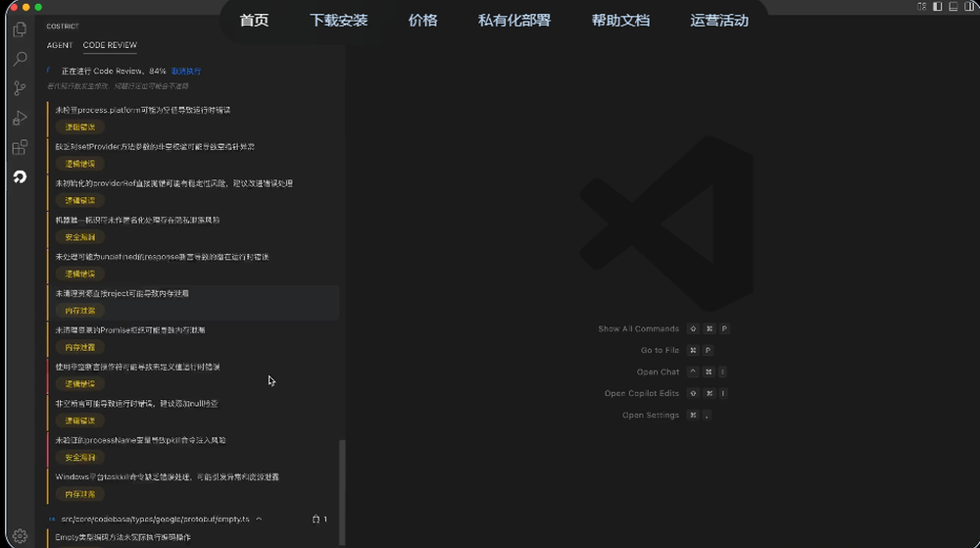The width and height of the screenshot is (980, 548).
Task: Click the Open Chat shortcut hint
Action: (x=682, y=372)
